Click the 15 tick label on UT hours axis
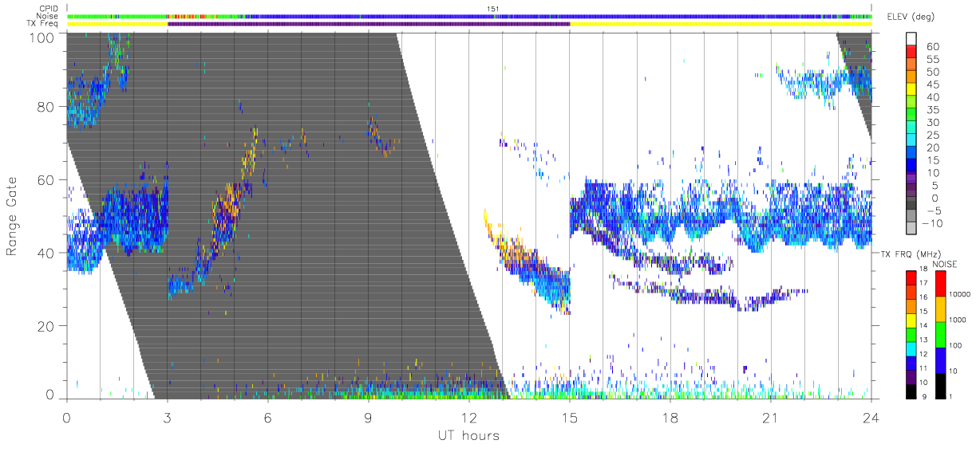The image size is (980, 452). pos(569,418)
